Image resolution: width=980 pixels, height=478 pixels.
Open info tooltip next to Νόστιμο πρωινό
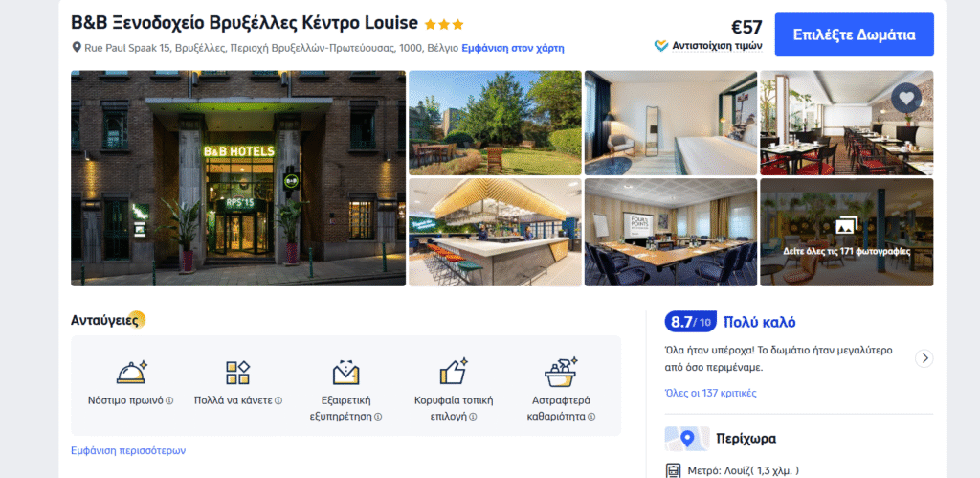(x=169, y=400)
